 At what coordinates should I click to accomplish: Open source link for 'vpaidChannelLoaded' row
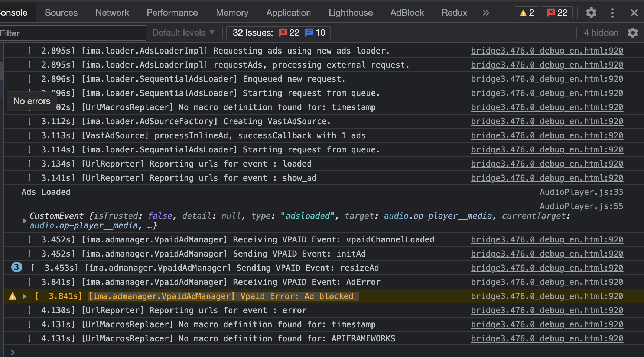coord(547,239)
